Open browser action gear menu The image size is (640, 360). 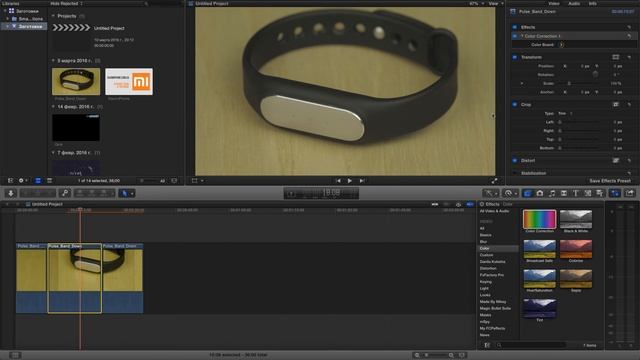23,180
